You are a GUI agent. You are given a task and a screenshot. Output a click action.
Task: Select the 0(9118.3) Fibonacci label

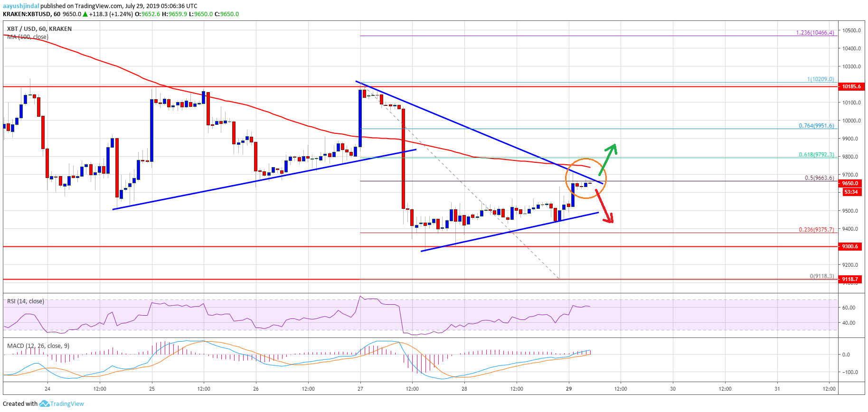click(822, 276)
